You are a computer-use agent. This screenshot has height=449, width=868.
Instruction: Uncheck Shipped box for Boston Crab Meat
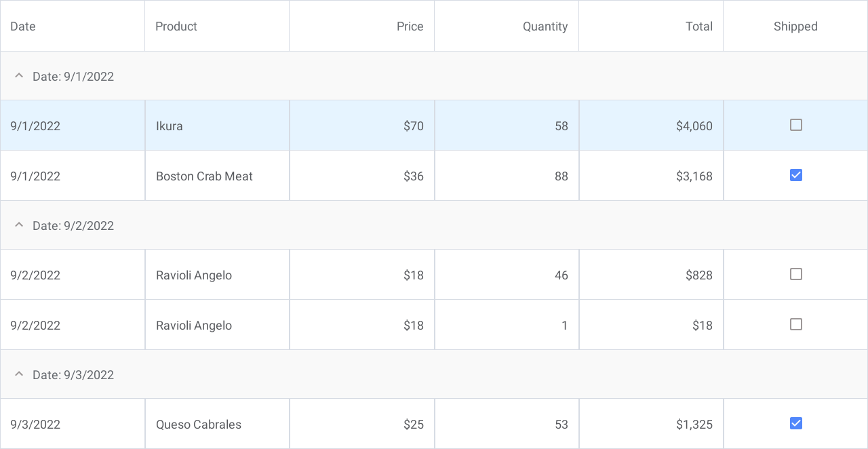coord(796,175)
